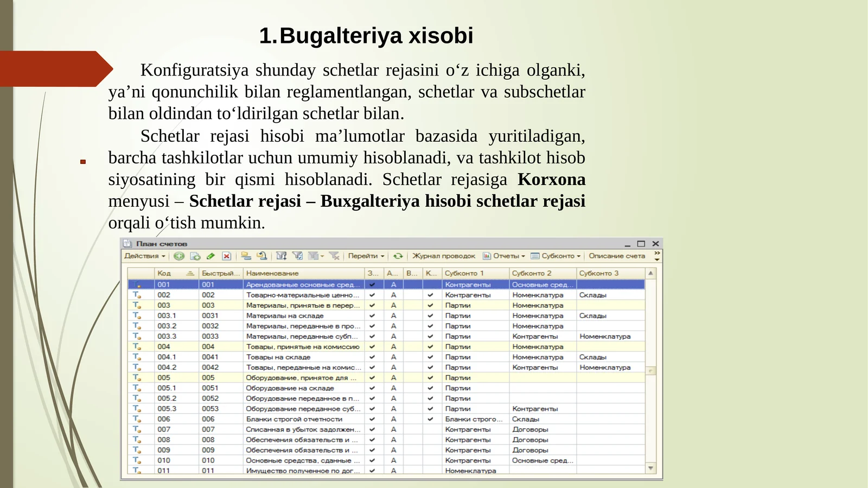Click the Set filter and sorting icon
868x488 pixels.
(281, 256)
